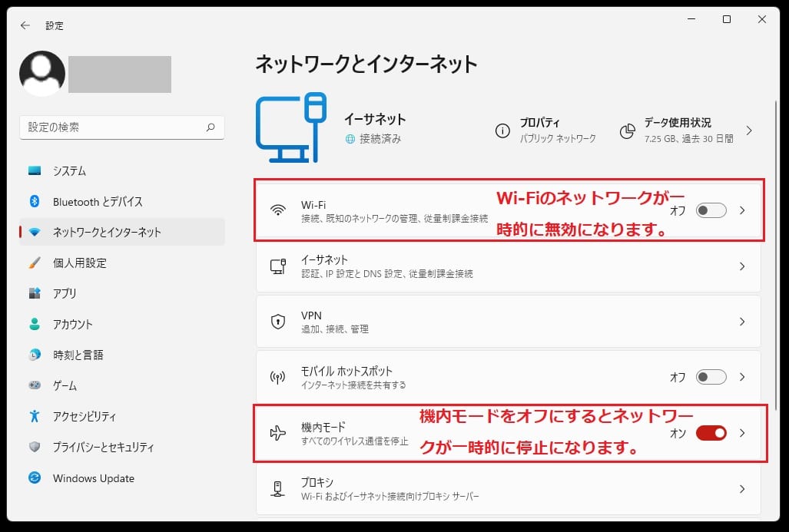Select アカウント in the sidebar
Viewport: 789px width, 532px height.
pyautogui.click(x=122, y=324)
